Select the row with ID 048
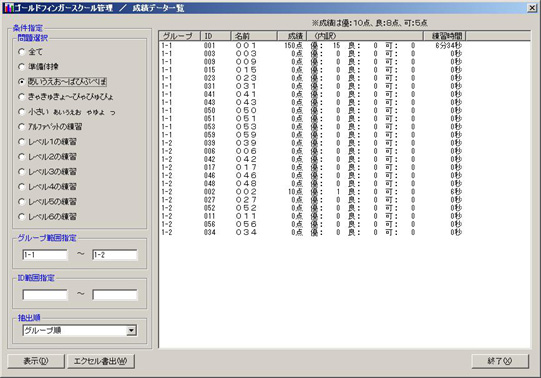Screen dimensions: 541x378 pyautogui.click(x=312, y=183)
